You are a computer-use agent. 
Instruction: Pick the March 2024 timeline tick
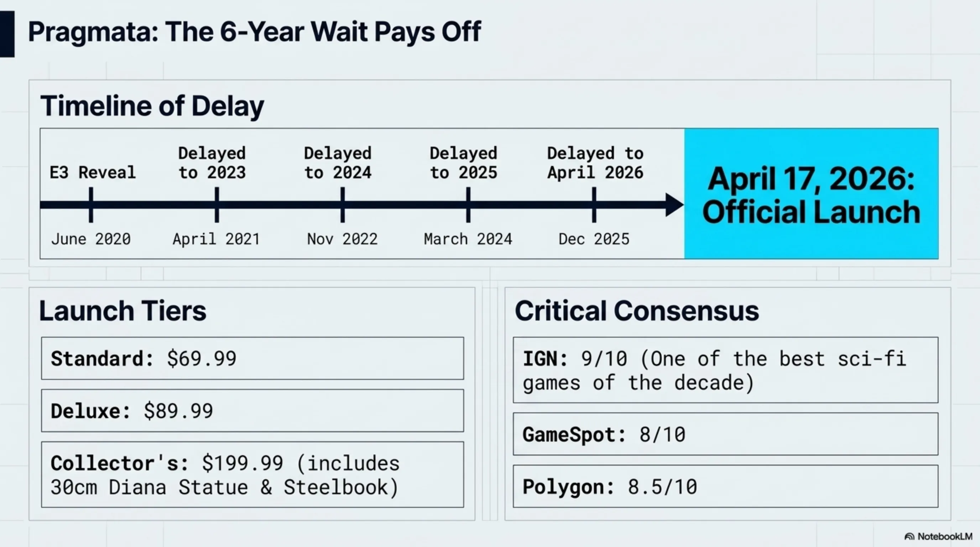tap(468, 205)
